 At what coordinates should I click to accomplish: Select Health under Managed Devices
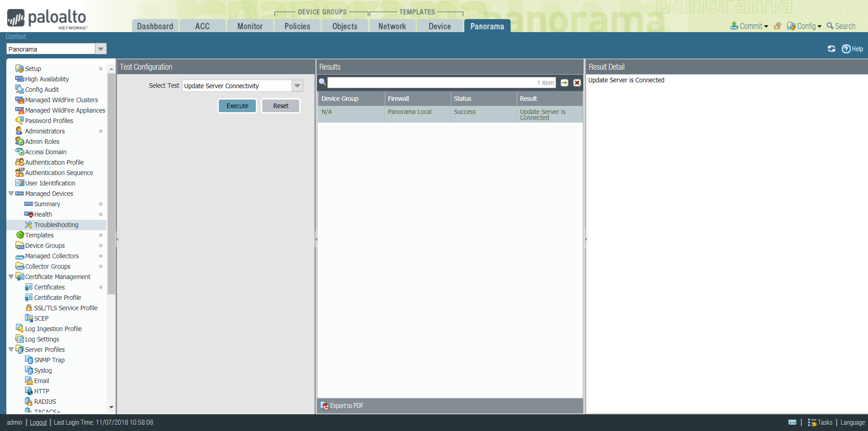(x=43, y=214)
